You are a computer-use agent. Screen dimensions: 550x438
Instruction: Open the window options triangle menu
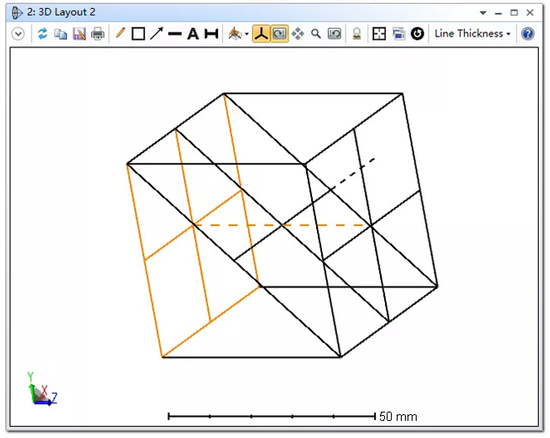(x=483, y=13)
